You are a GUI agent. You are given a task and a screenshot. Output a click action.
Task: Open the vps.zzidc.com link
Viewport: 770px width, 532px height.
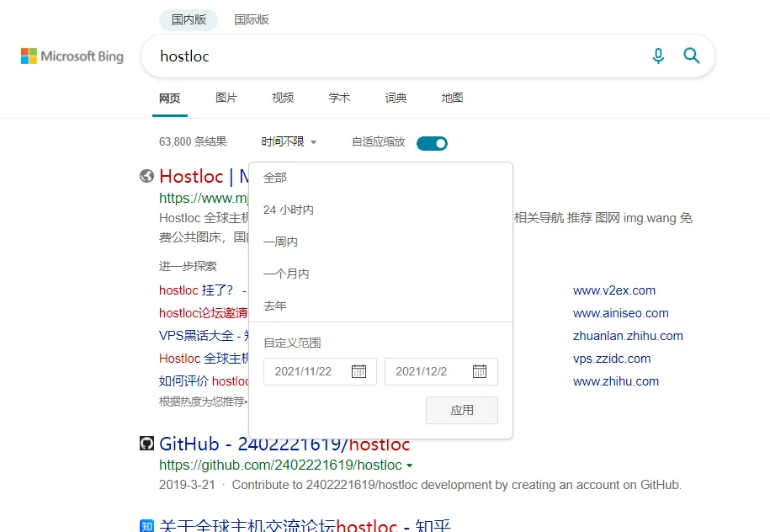(612, 358)
